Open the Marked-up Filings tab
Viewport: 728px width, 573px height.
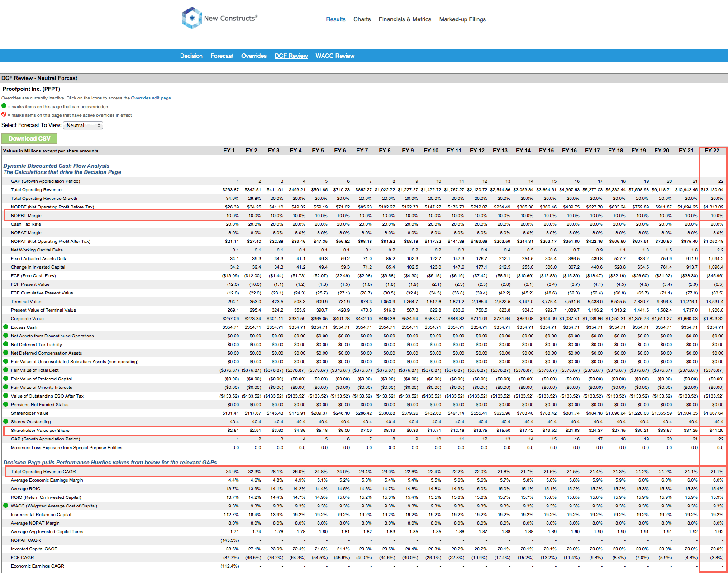coord(462,19)
